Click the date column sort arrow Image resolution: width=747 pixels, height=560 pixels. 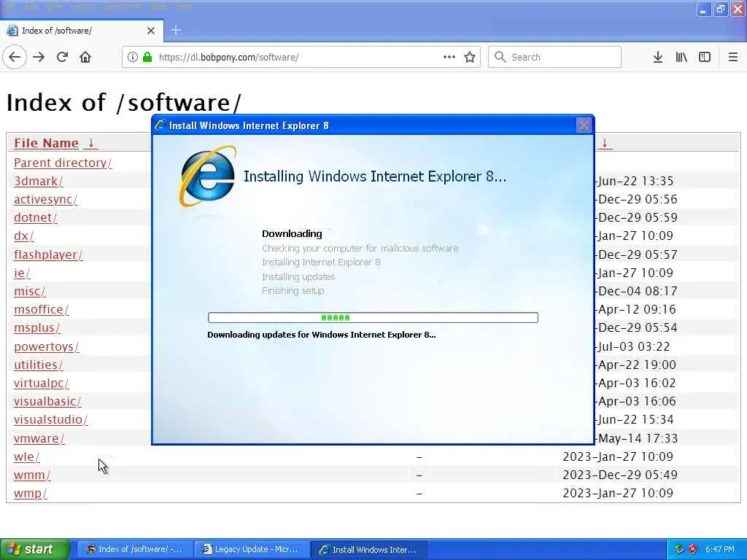point(605,143)
